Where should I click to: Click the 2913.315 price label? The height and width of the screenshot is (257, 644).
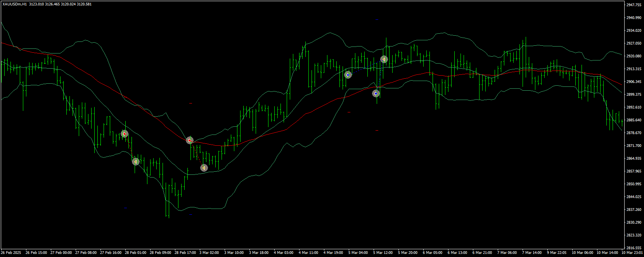click(634, 69)
